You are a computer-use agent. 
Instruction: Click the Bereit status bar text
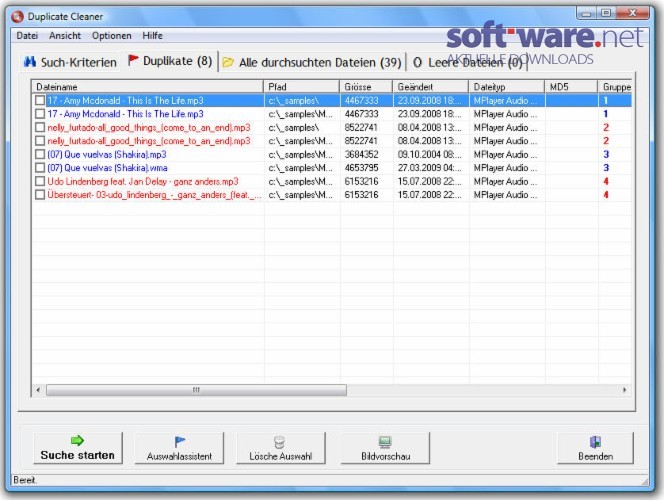tap(25, 480)
